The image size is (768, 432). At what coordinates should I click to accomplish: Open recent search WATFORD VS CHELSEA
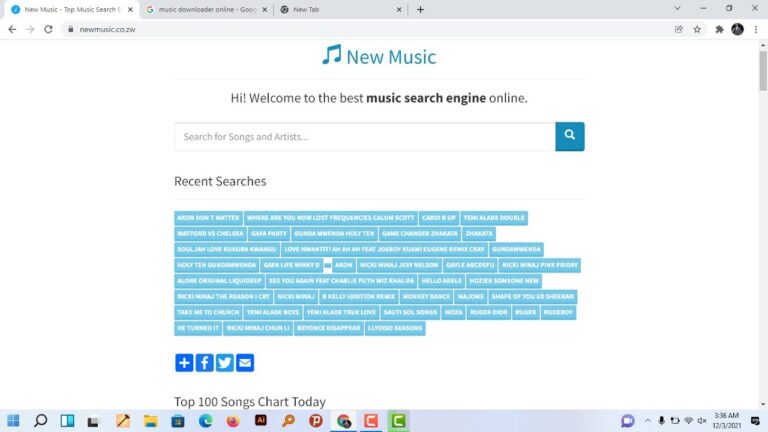(x=210, y=234)
